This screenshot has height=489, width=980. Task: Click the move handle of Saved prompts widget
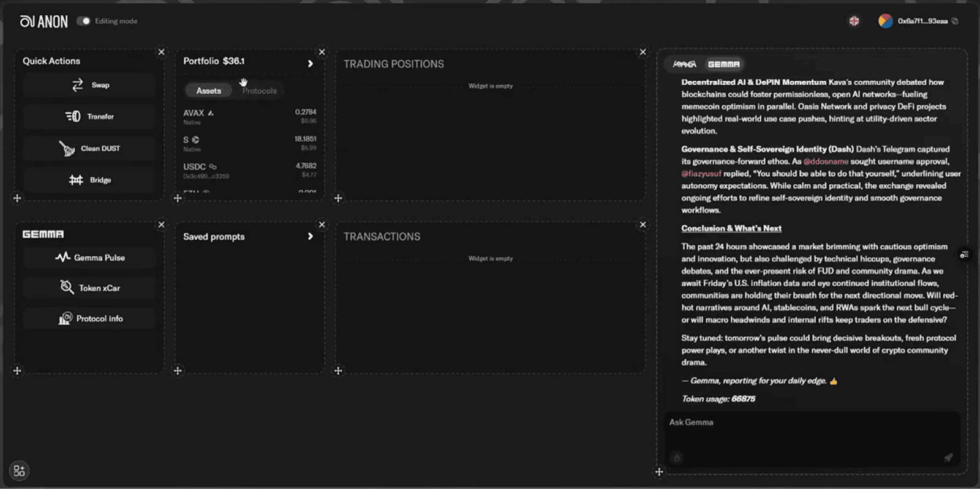pos(178,371)
